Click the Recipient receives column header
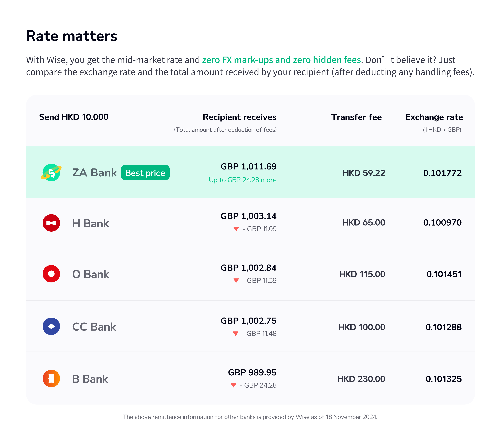The width and height of the screenshot is (501, 448). tap(239, 117)
